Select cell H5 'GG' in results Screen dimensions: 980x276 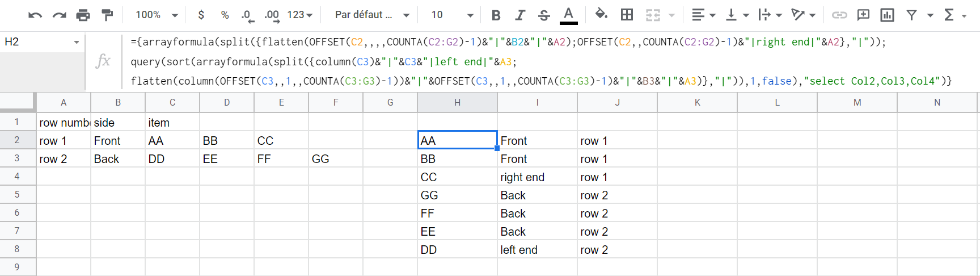tap(457, 195)
